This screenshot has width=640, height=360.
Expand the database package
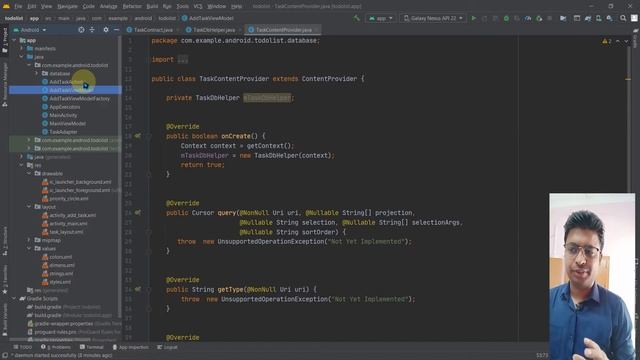click(36, 73)
